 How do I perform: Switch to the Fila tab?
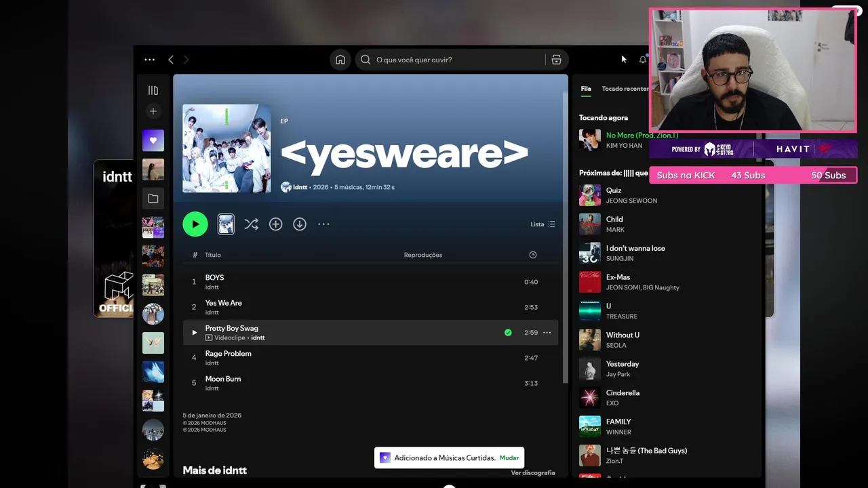(586, 89)
